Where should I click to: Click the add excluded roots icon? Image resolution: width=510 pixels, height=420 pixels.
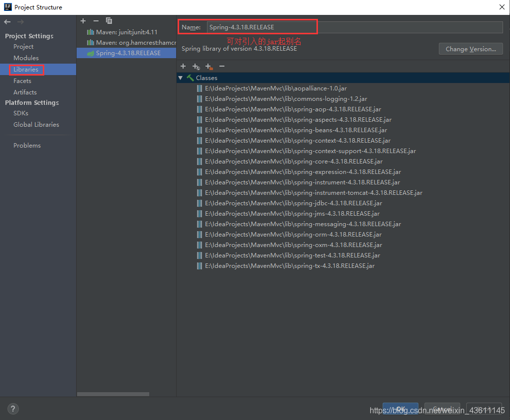pos(209,67)
